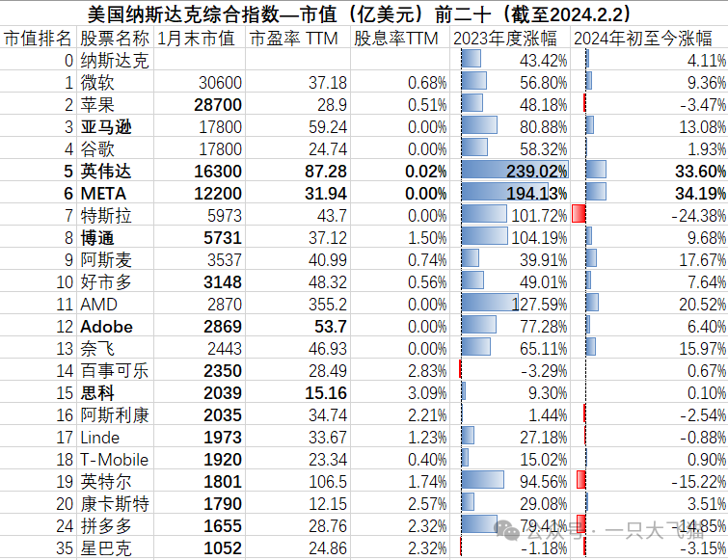Screen dimensions: 728x560
Task: Select market cap value 5973
Action: (225, 216)
